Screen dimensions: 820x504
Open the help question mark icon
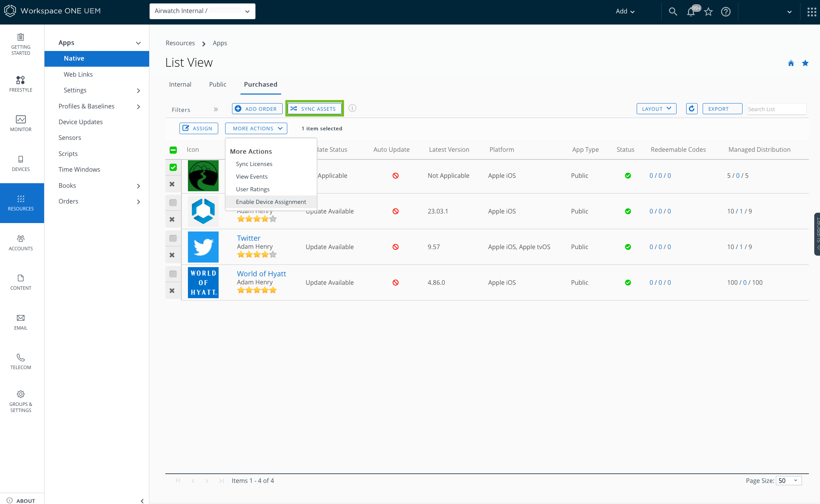click(x=726, y=11)
